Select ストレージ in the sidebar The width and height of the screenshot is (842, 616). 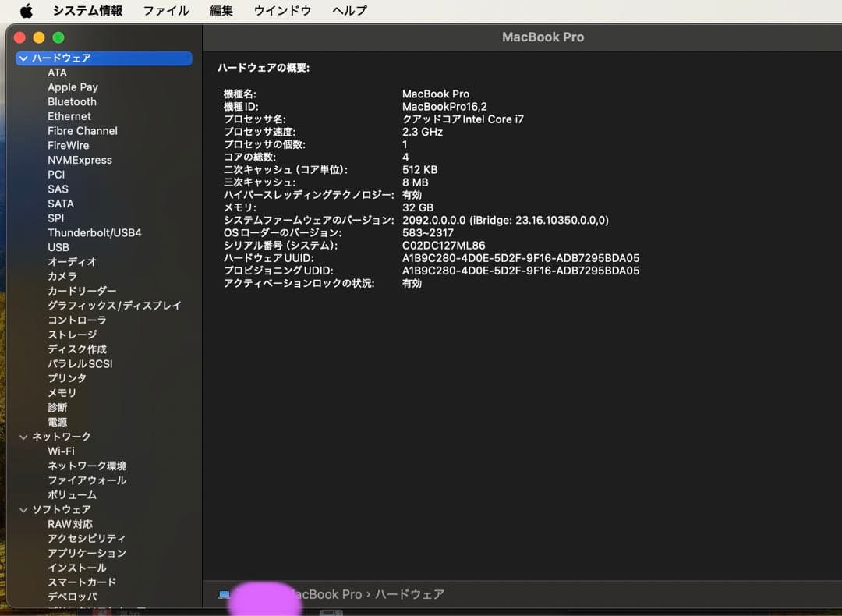pos(72,335)
